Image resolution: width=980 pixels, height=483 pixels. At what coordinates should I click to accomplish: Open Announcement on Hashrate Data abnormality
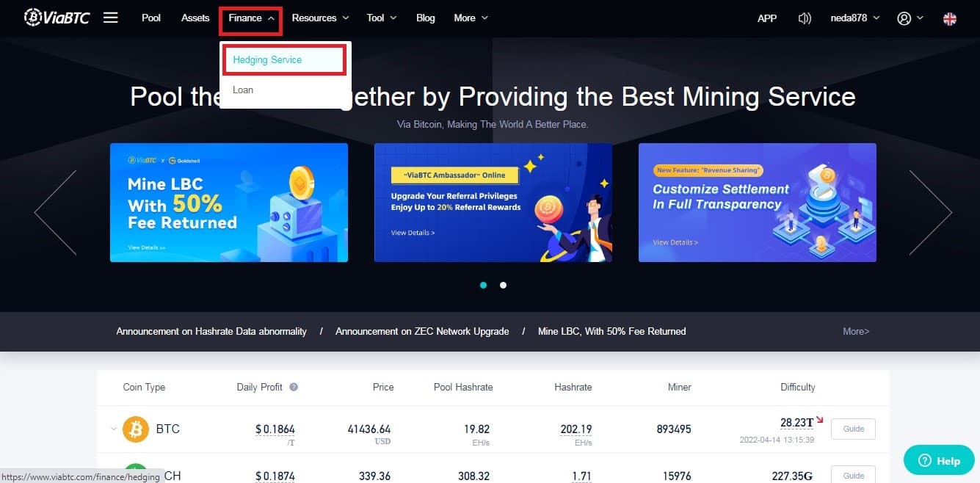click(211, 331)
